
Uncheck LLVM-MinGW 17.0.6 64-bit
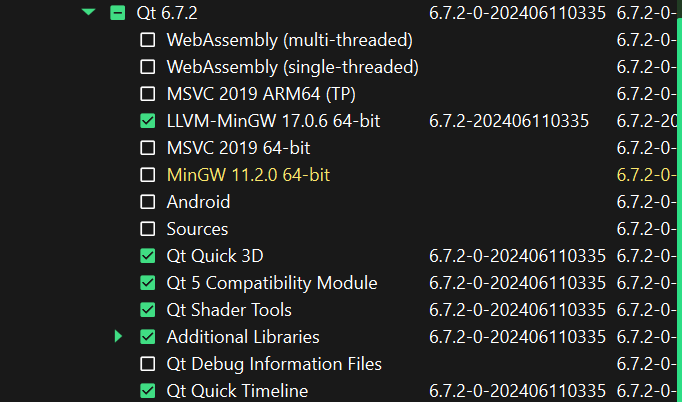(148, 121)
